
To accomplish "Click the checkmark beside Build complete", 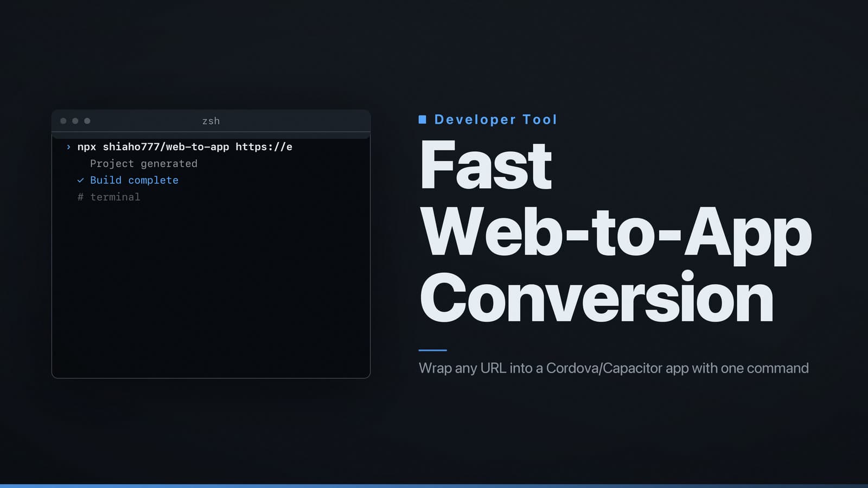I will click(x=80, y=180).
